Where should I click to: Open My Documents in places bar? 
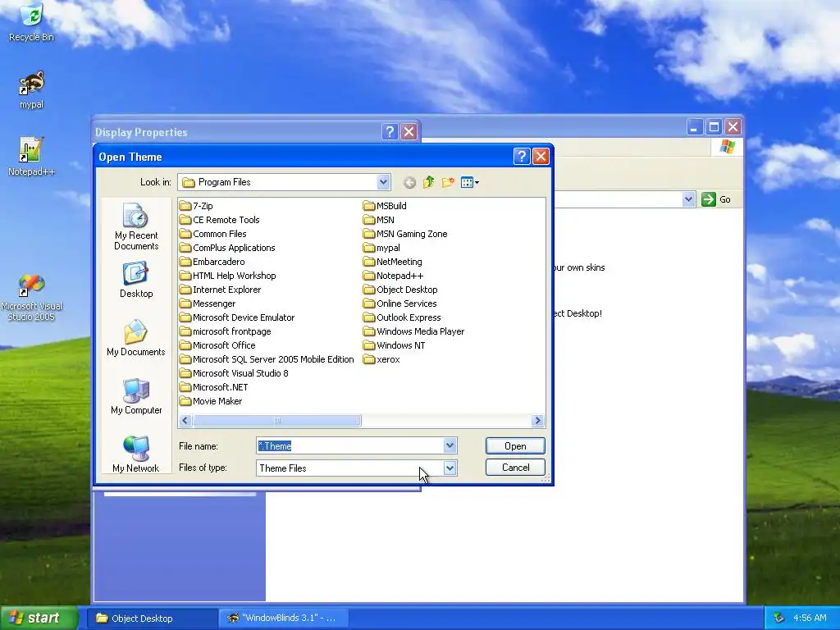click(136, 338)
